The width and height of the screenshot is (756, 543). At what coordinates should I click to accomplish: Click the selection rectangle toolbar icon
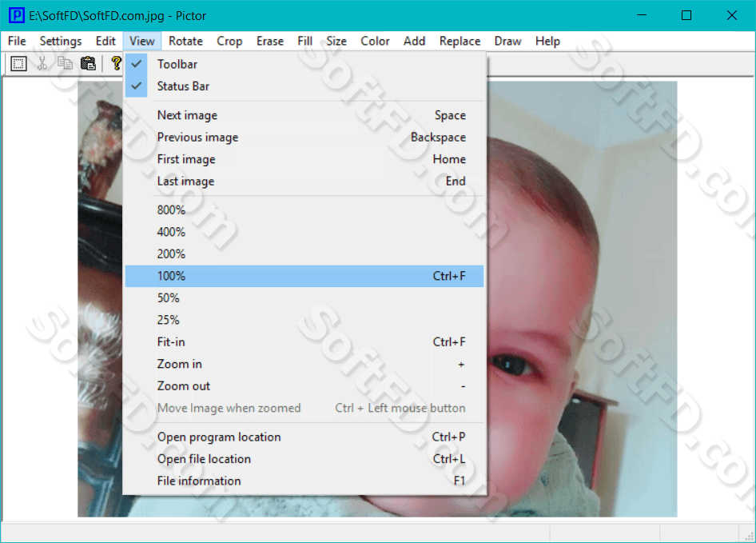coord(18,64)
